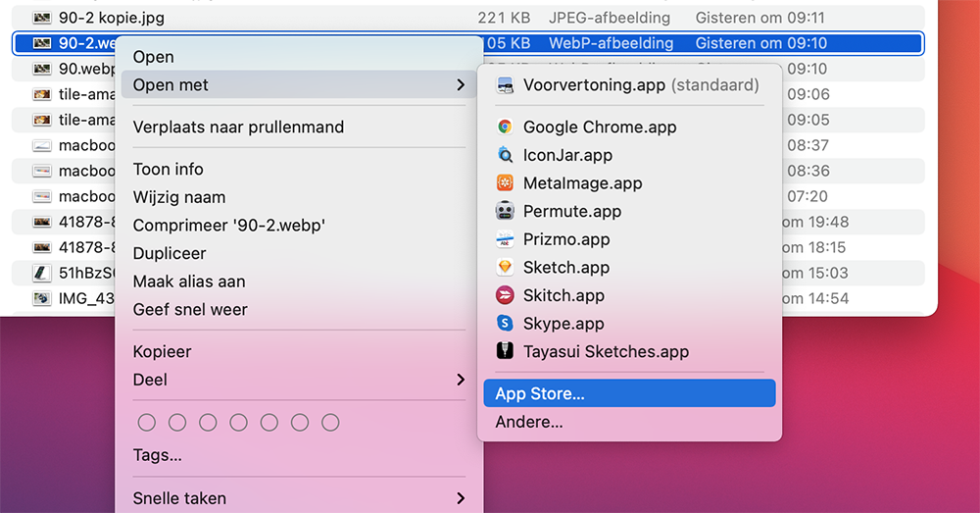Viewport: 980px width, 513px height.
Task: Click the IconJar app icon
Action: tap(505, 155)
